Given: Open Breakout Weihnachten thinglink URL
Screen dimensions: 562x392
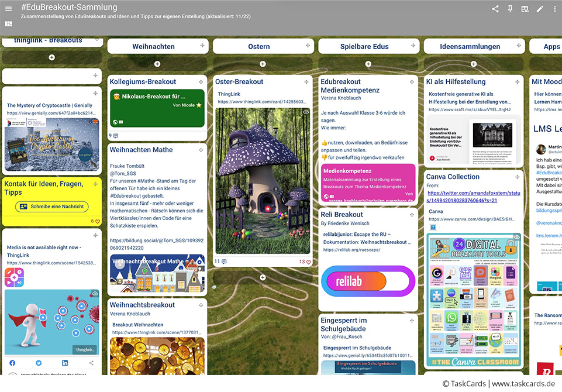Looking at the screenshot, I should (157, 332).
